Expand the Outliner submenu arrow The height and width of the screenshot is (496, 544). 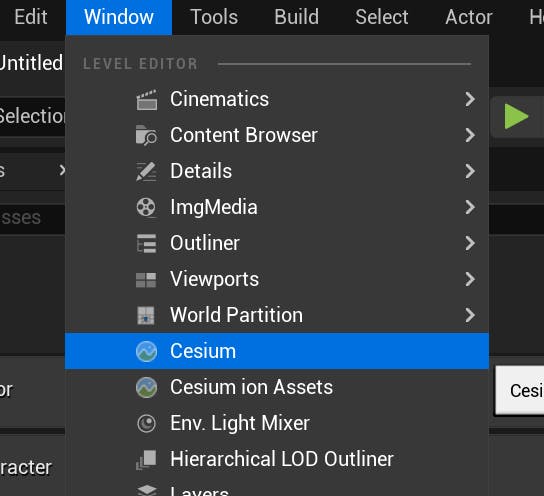(470, 243)
